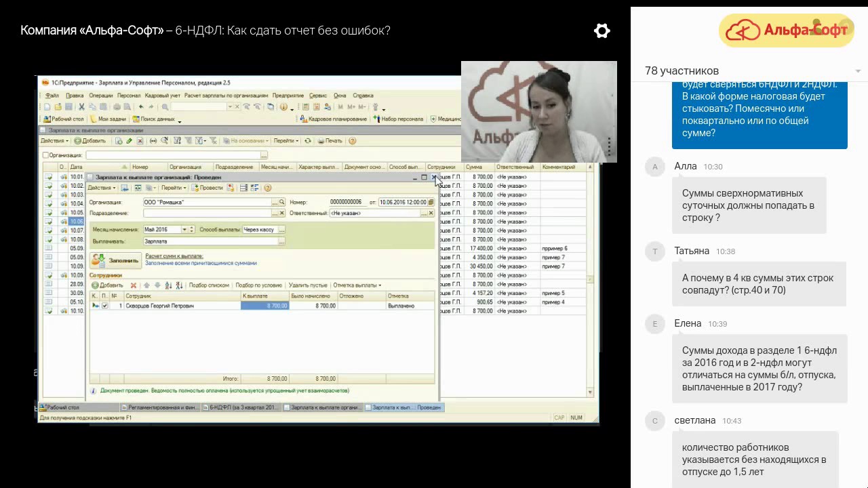Click the move row down arrow icon

coord(157,285)
